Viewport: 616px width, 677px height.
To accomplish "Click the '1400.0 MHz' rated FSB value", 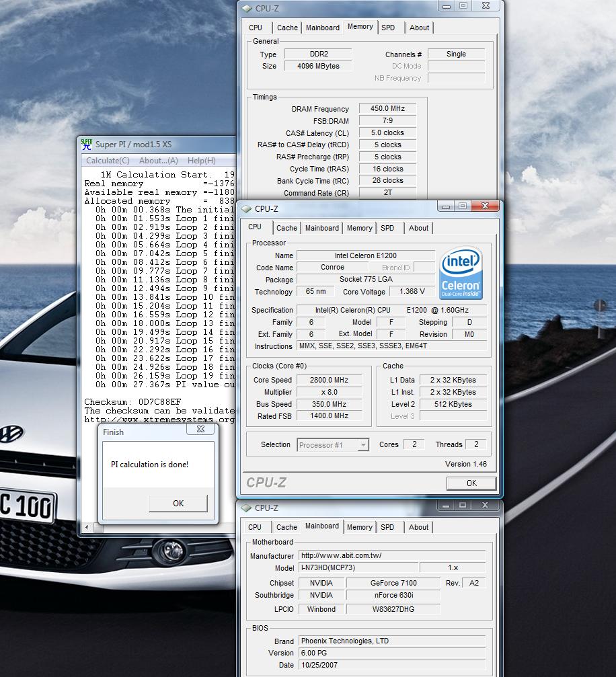I will [x=329, y=415].
